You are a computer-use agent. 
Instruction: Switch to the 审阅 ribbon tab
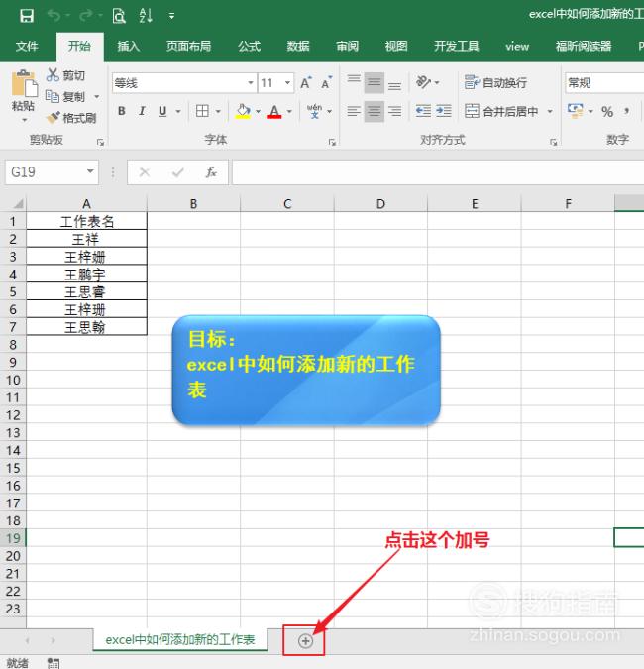pyautogui.click(x=347, y=46)
